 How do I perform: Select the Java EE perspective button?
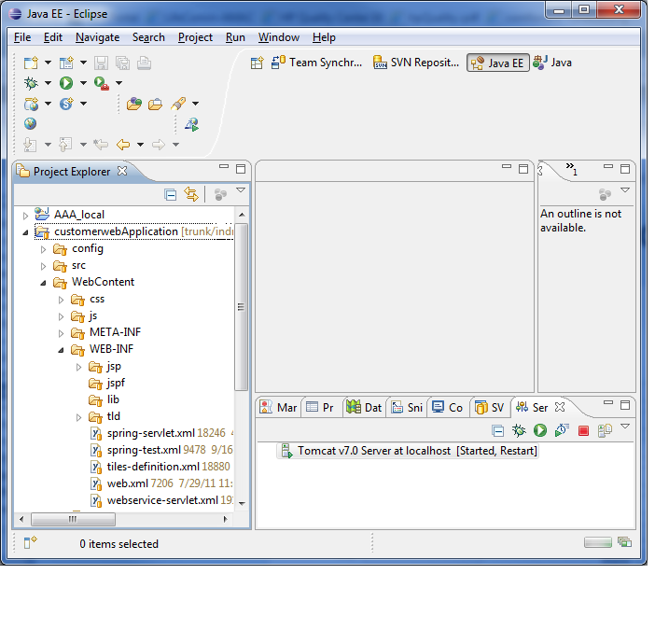[x=497, y=63]
